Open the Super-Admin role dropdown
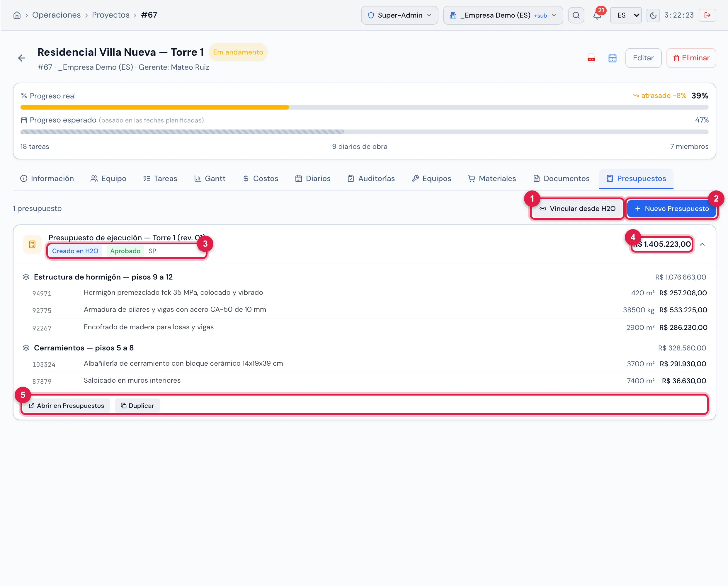 (x=399, y=15)
